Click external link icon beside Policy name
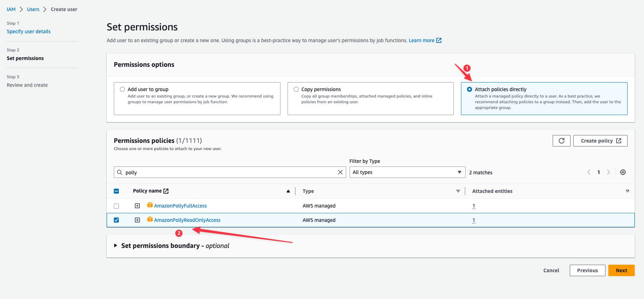This screenshot has width=644, height=299. pos(166,191)
